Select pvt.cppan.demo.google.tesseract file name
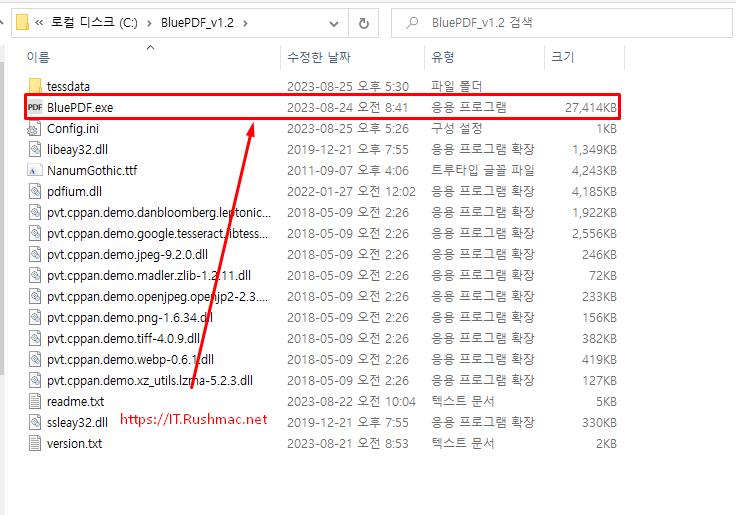Screen dimensions: 736x515 [157, 233]
